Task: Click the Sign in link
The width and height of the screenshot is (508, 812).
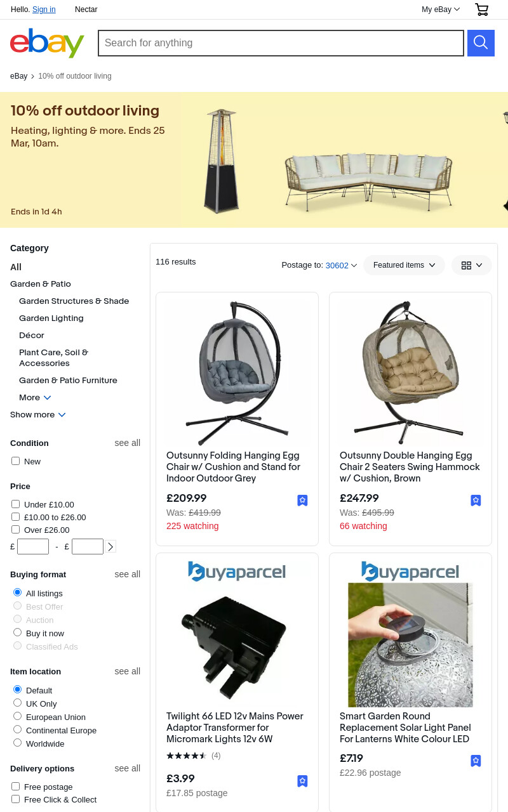Action: point(44,10)
